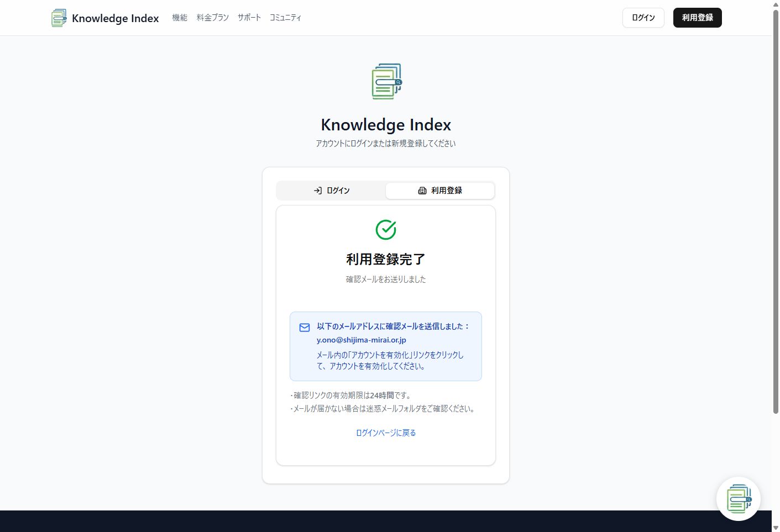Click the black 利用登録 header button

point(698,18)
